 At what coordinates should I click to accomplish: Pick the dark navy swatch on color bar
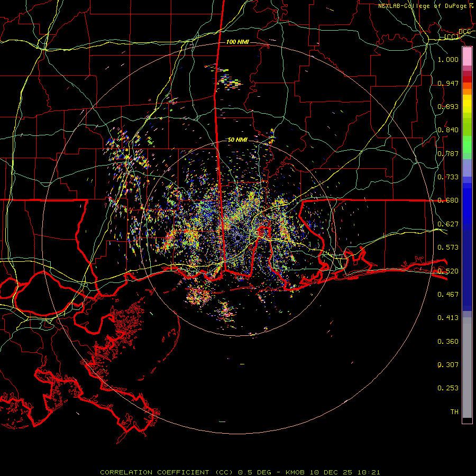tap(467, 270)
